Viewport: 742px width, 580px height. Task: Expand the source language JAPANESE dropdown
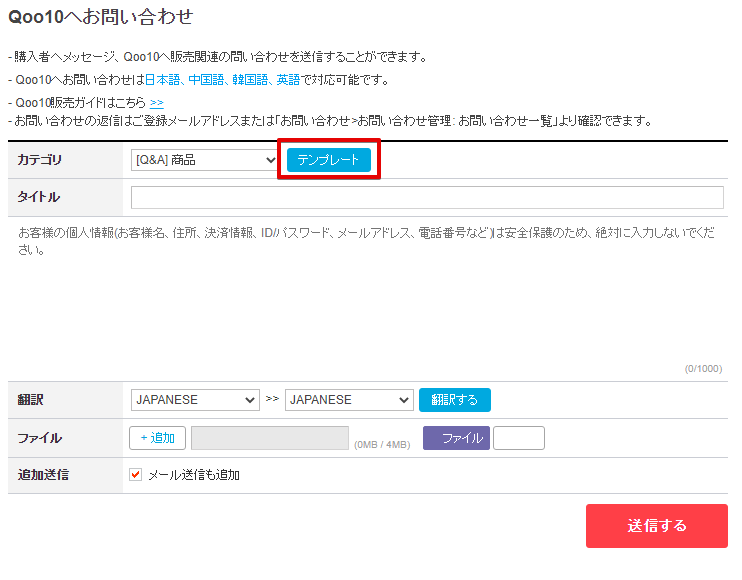tap(195, 400)
